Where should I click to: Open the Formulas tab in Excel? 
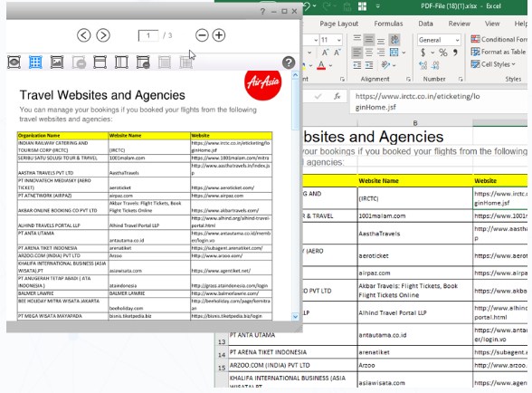click(x=388, y=24)
